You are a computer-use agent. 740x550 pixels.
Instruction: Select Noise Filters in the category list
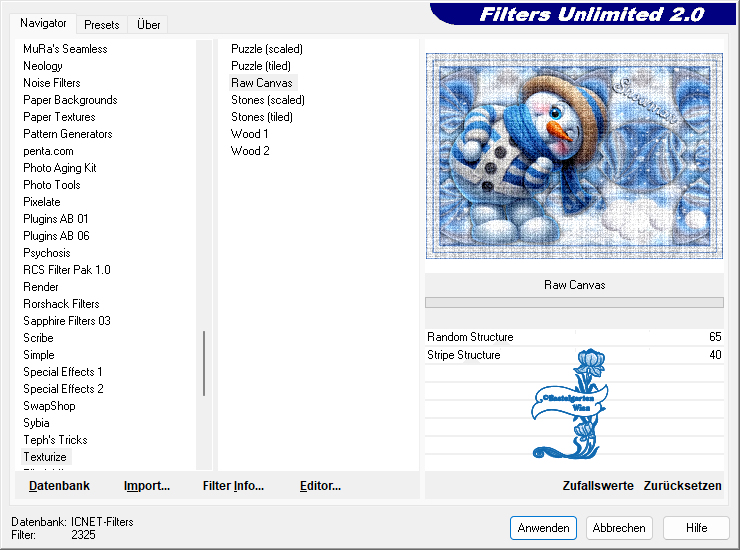(x=52, y=83)
